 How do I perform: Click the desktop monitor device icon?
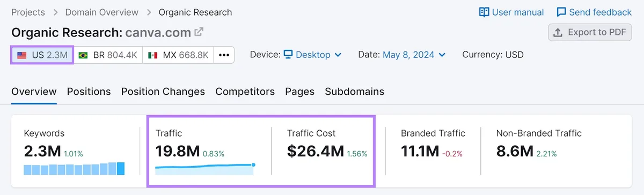point(288,55)
